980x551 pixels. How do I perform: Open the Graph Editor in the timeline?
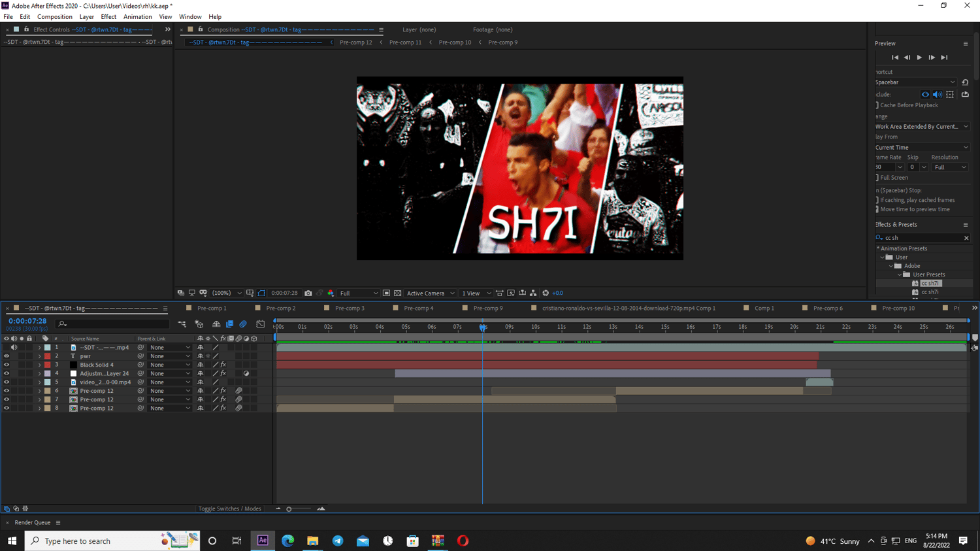tap(261, 324)
